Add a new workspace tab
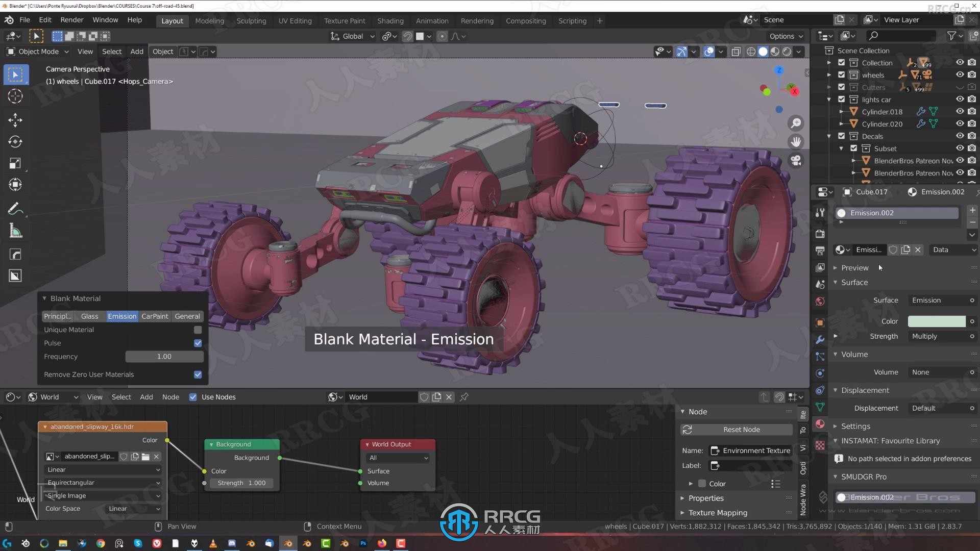980x551 pixels. point(600,21)
